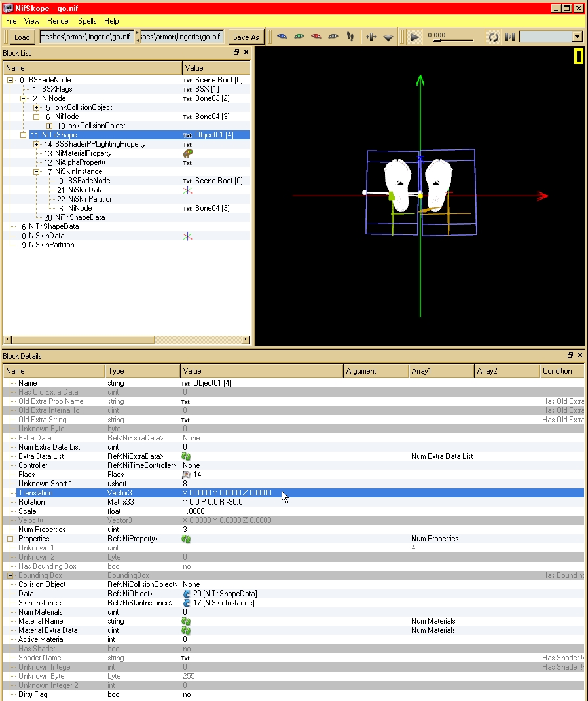Viewport: 588px width, 701px height.
Task: Open the Spells menu
Action: 87,21
